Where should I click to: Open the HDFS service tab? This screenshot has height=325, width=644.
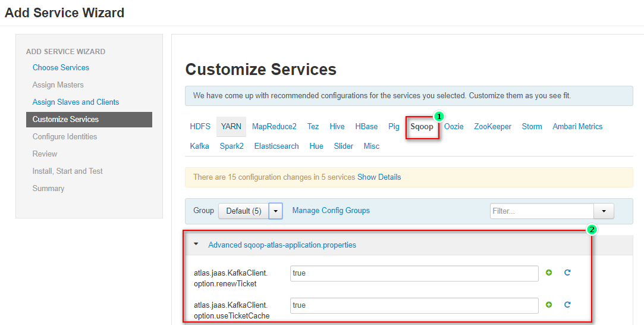200,127
